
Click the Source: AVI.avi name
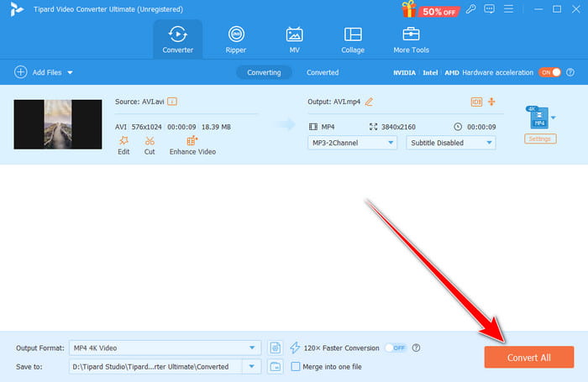click(x=139, y=102)
